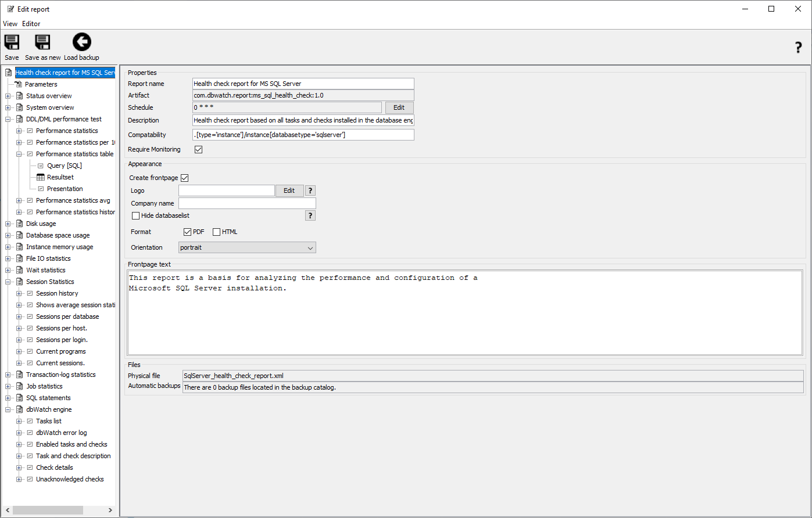Click the Query [SQL] item icon
This screenshot has width=812, height=518.
coord(41,166)
